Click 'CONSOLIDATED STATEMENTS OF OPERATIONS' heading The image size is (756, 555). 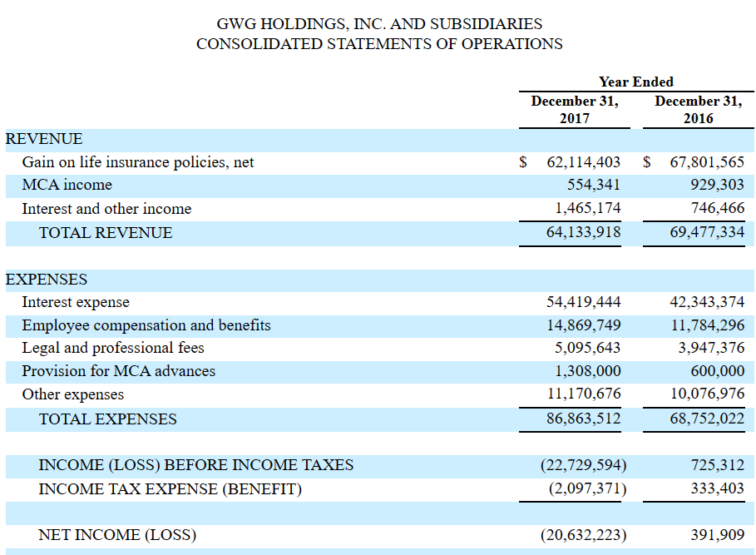pos(379,44)
